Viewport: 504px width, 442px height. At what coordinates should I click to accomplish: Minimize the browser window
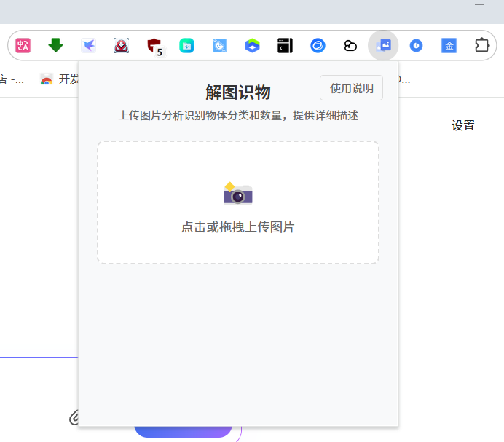[x=479, y=5]
